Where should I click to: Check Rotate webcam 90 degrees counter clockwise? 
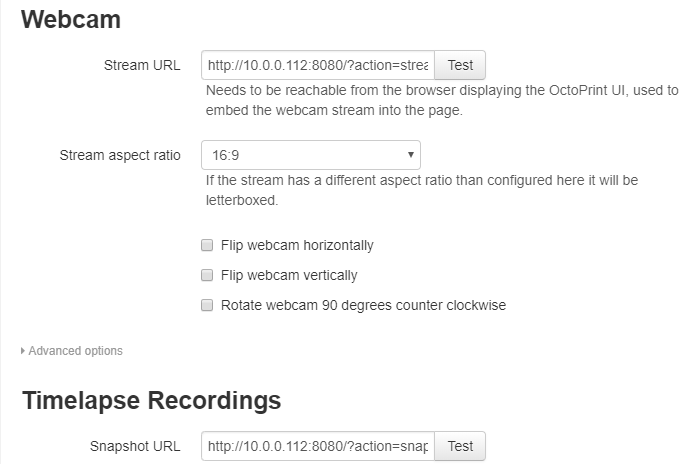click(x=207, y=305)
